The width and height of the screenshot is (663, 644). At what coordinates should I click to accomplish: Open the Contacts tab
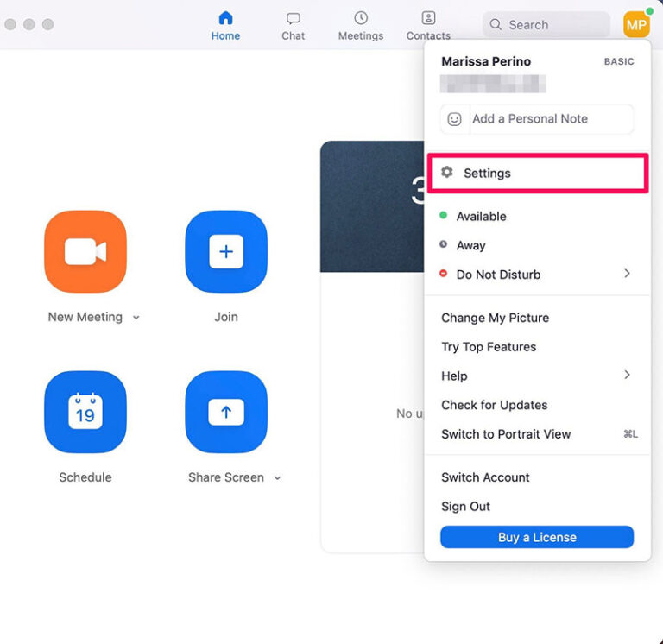coord(428,26)
